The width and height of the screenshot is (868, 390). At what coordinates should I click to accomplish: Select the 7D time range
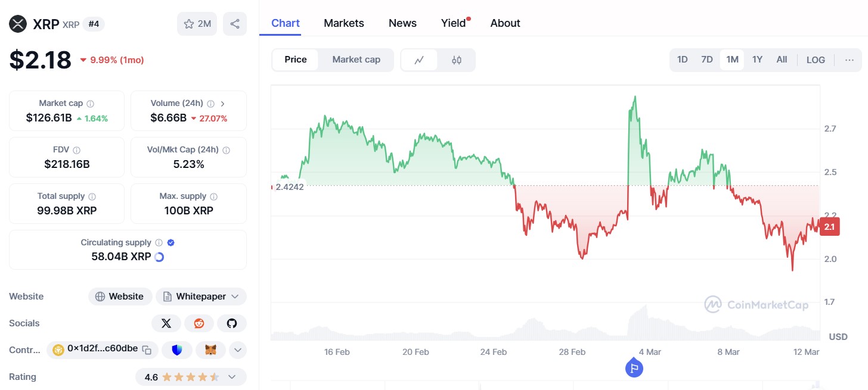pos(707,60)
